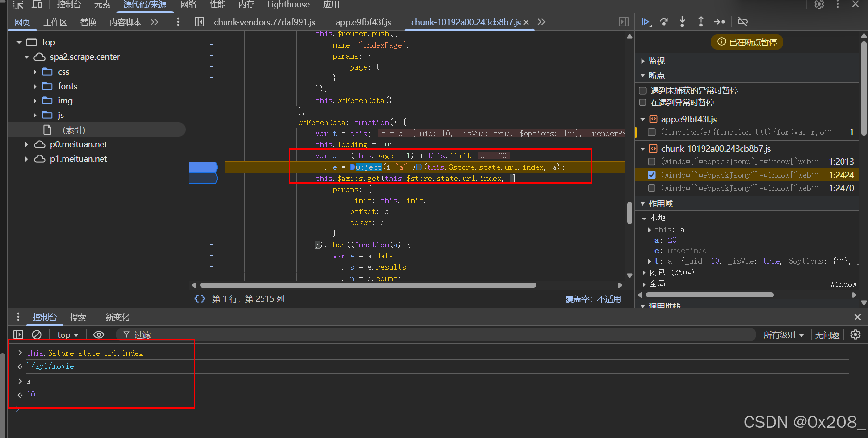
Task: Enable breakpoint at 1:2013
Action: pyautogui.click(x=652, y=162)
